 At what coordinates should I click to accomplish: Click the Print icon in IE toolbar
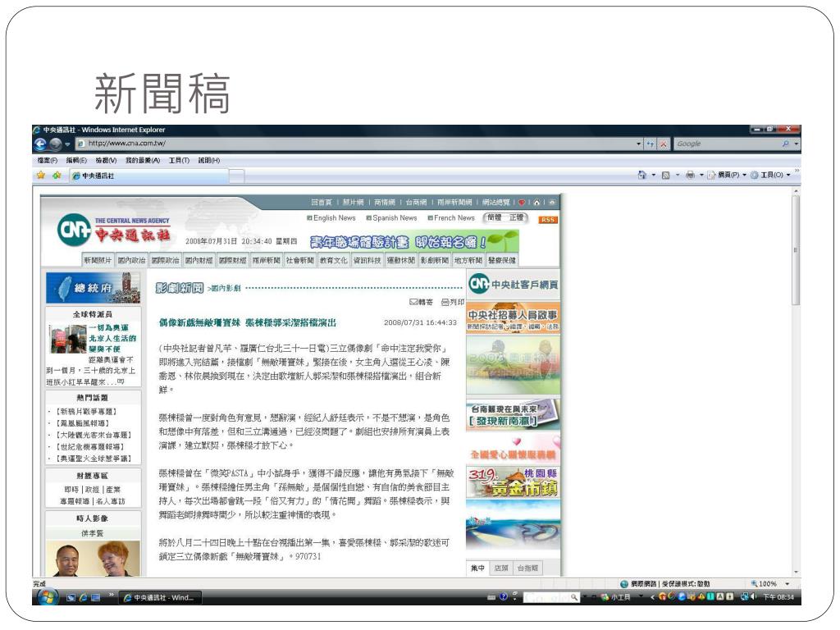(690, 175)
